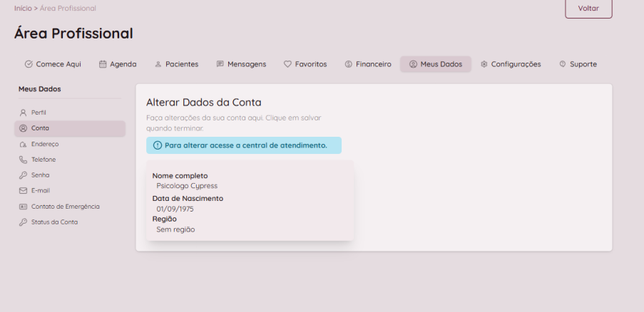Click the coin icon beside Financeiro
This screenshot has width=644, height=312.
(x=348, y=64)
